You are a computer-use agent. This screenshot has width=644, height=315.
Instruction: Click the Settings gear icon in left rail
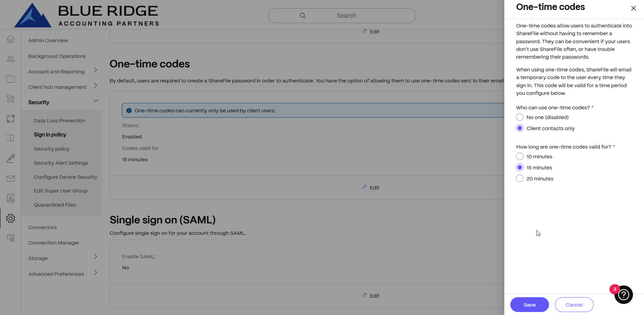[x=11, y=218]
